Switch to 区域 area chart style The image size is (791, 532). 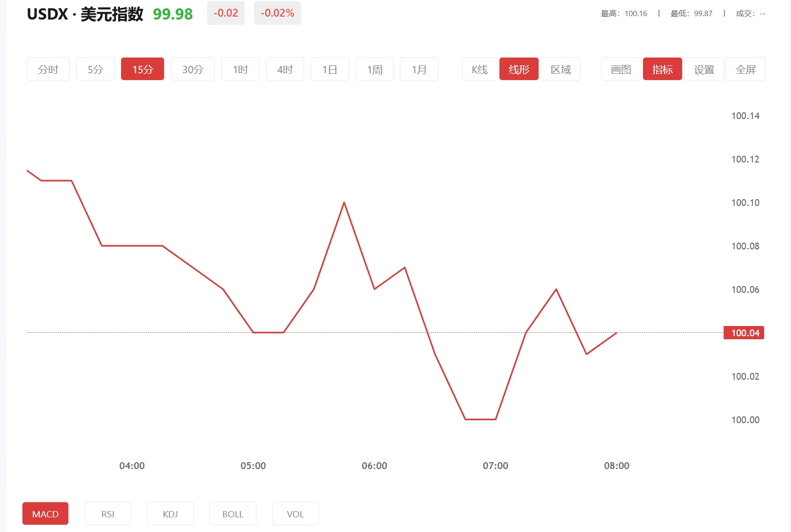560,69
